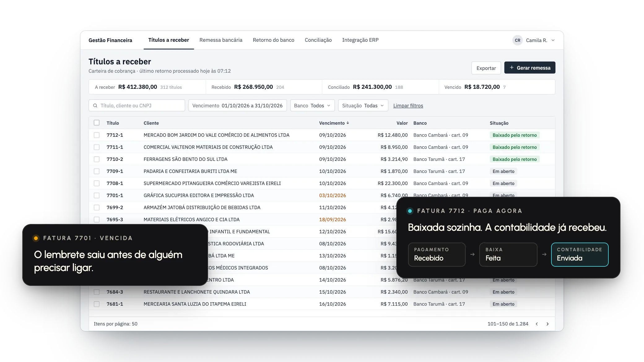Check the row for título 7711-1
This screenshot has width=644, height=362.
tap(97, 147)
